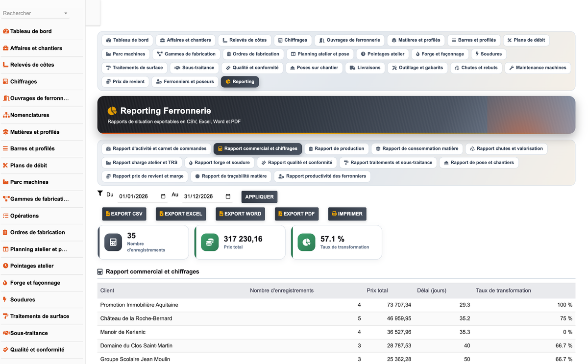Click the coins icon on Prix total card
588x364 pixels.
coord(210,242)
